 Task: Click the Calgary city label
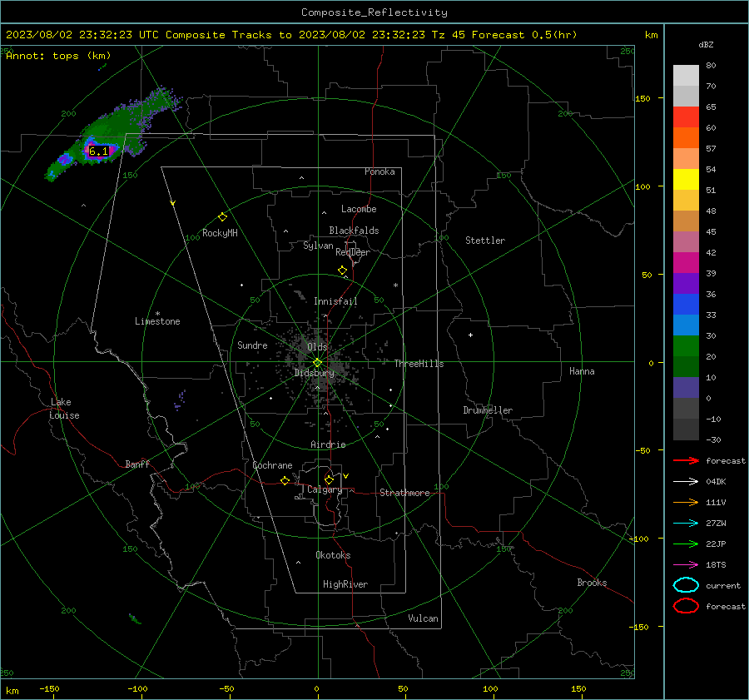(x=325, y=489)
